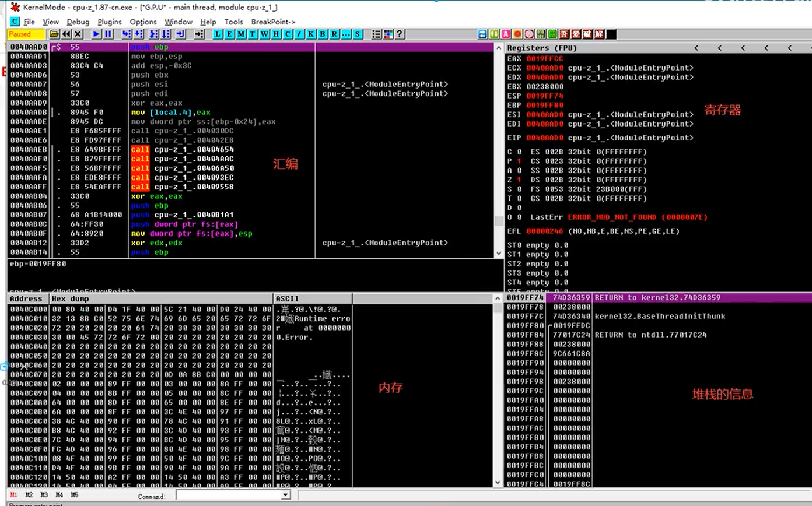Open the Tools menu

click(234, 22)
